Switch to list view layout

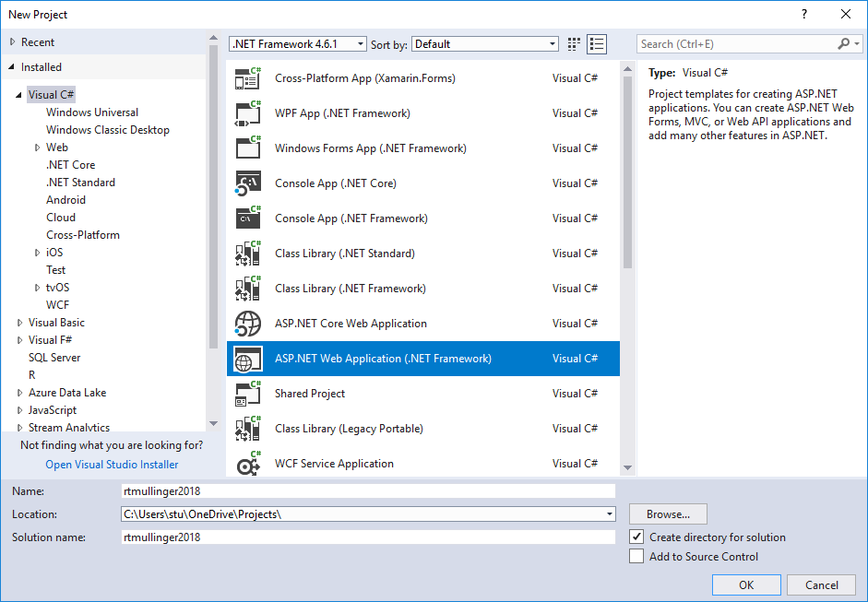597,44
